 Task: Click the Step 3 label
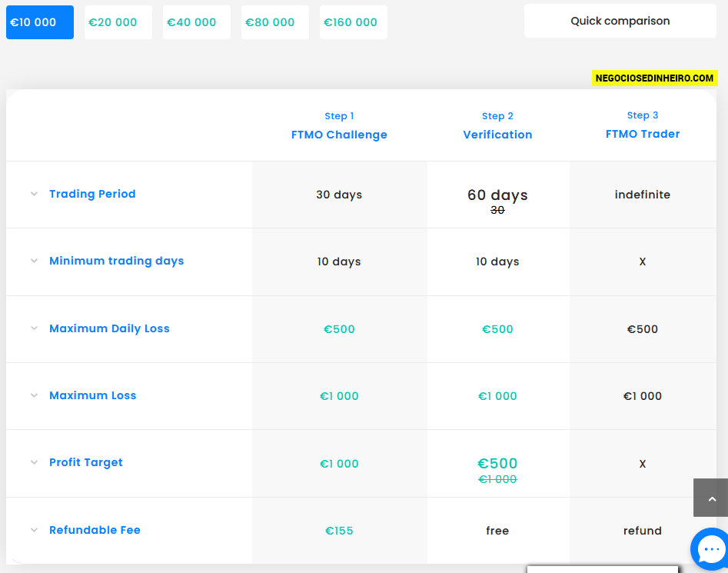point(643,115)
